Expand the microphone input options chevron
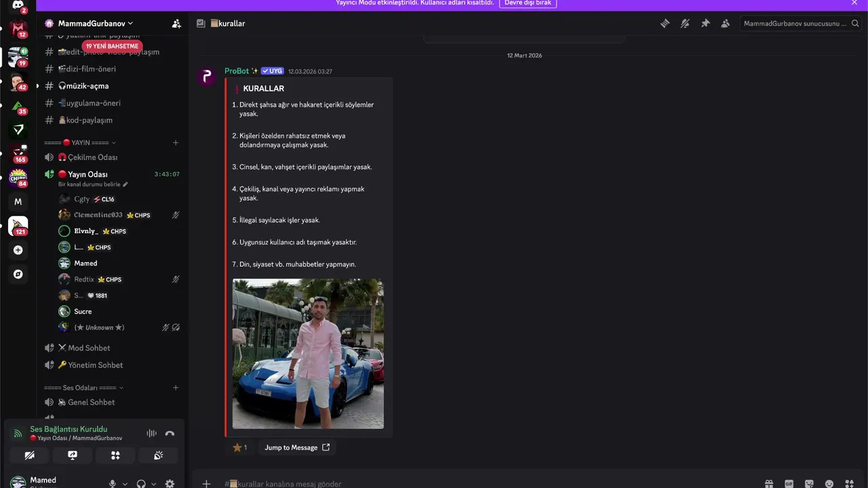The height and width of the screenshot is (488, 868). (125, 484)
